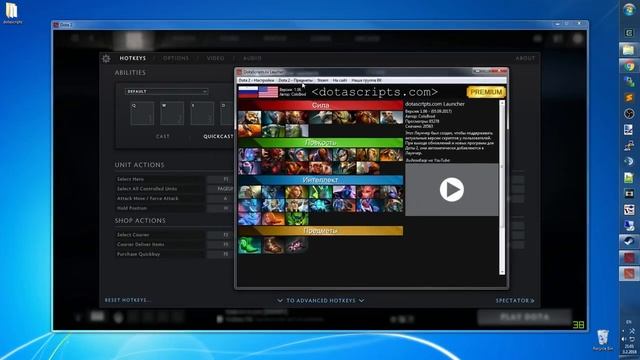Screen dimensions: 640x360
Task: Open the Dota 2 - Предметы menu
Action: pyautogui.click(x=296, y=80)
